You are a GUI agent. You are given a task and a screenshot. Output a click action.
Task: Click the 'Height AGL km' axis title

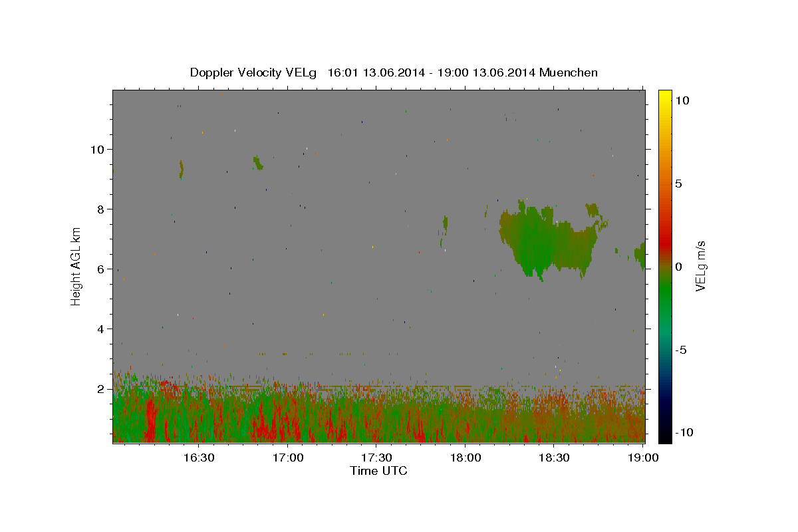pos(76,266)
